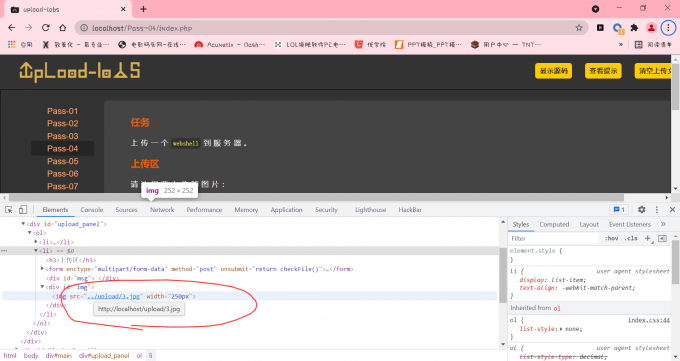Screen dimensions: 680x361
Task: Select the Layout styles tab
Action: [x=589, y=224]
